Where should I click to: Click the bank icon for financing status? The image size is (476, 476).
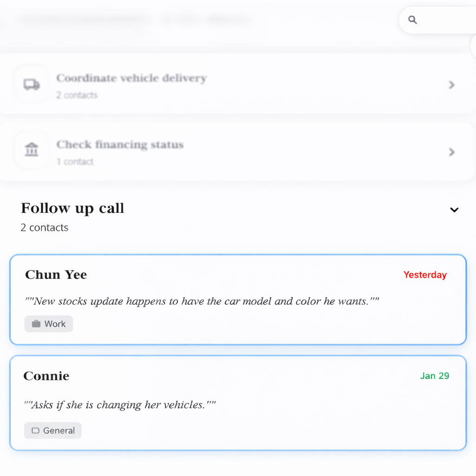pyautogui.click(x=31, y=150)
